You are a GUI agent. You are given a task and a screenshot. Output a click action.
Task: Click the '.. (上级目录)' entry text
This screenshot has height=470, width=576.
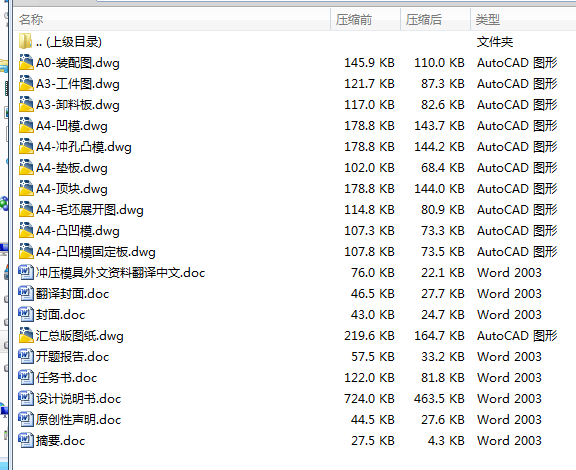pos(69,42)
